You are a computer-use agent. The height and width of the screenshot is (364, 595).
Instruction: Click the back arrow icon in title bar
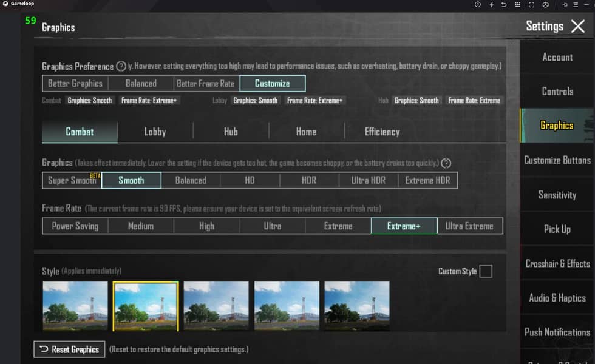tap(503, 4)
